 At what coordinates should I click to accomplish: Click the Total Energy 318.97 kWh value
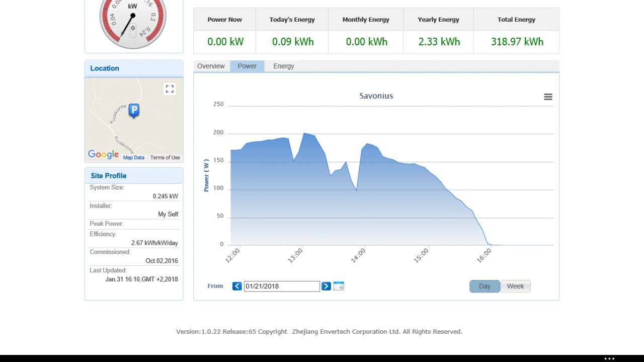coord(517,42)
